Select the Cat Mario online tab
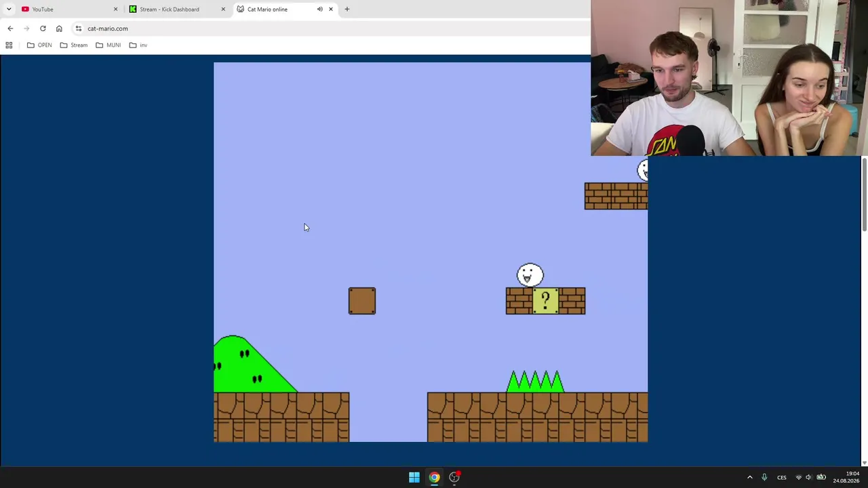Viewport: 868px width, 488px height. (x=285, y=9)
